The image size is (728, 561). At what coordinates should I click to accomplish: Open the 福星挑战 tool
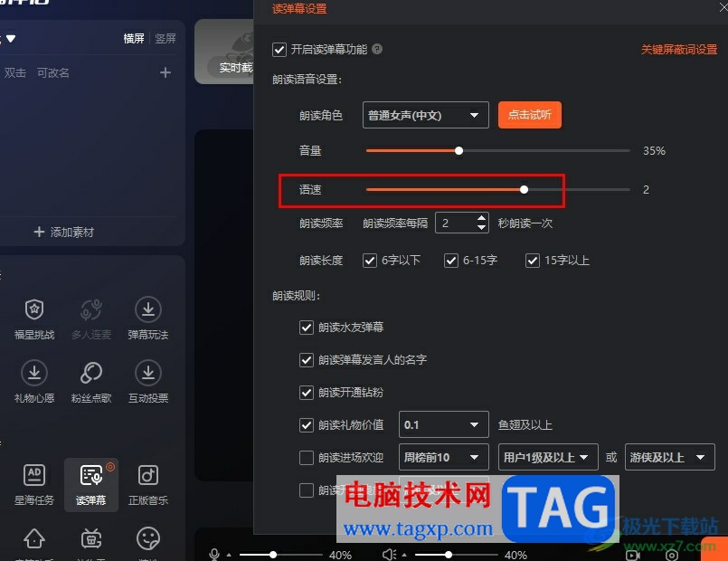pos(34,319)
